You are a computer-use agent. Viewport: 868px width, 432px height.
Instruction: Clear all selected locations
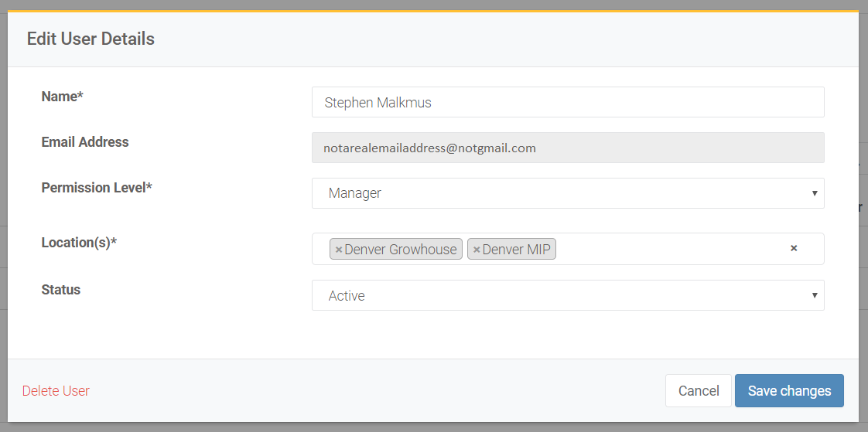(793, 249)
